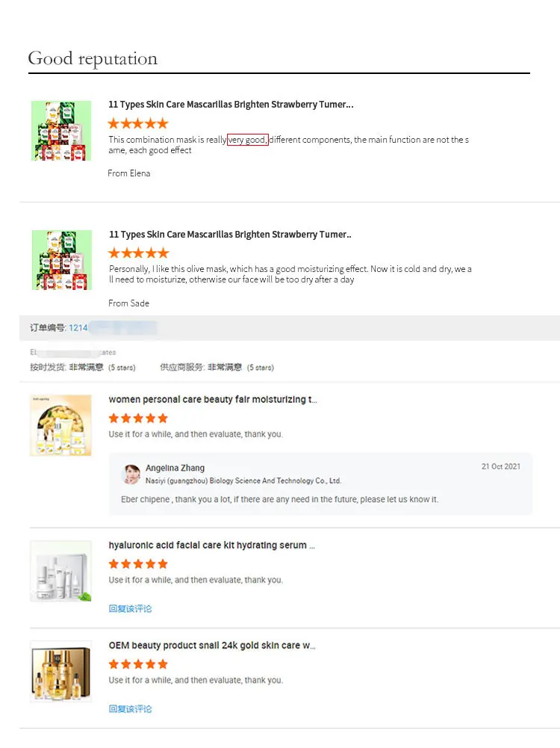Click the strawberry mask set thumbnail

[x=60, y=130]
